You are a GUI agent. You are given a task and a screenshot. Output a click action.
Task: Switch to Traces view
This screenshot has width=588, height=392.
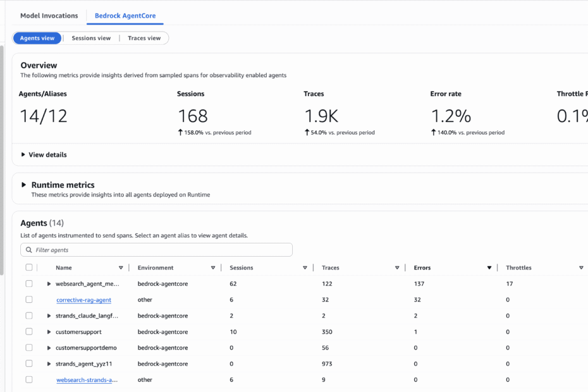coord(144,38)
